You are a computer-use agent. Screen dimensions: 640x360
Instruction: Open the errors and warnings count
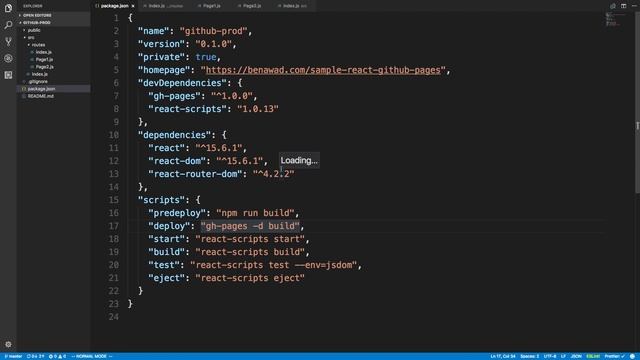[57, 356]
